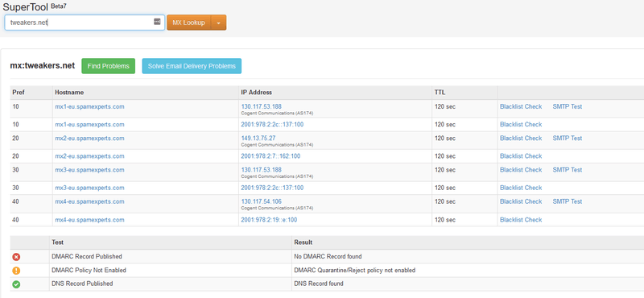Screen dimensions: 644x298
Task: Open mx2-eu.spamexperts.com link in the 2001:978:2:7::162:100 row
Action: click(89, 156)
